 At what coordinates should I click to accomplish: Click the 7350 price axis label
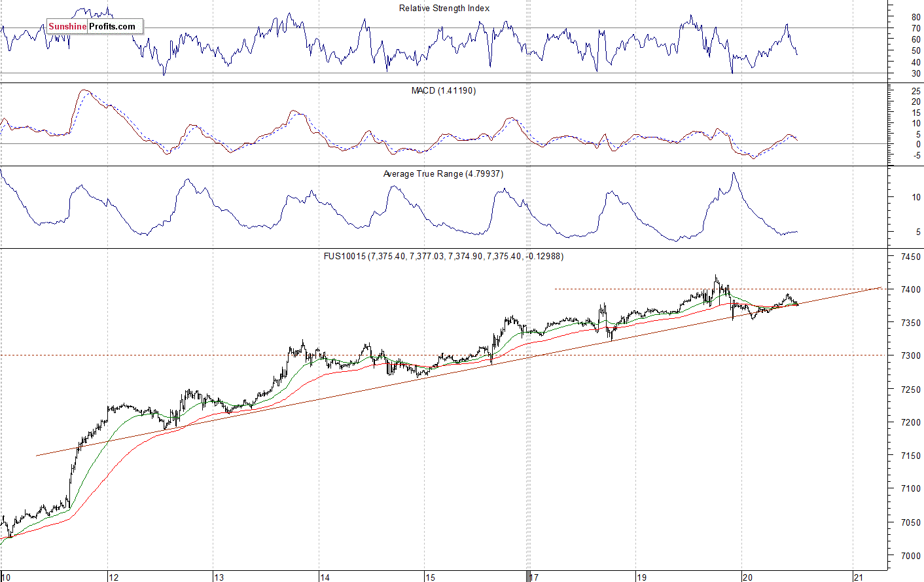coord(912,323)
